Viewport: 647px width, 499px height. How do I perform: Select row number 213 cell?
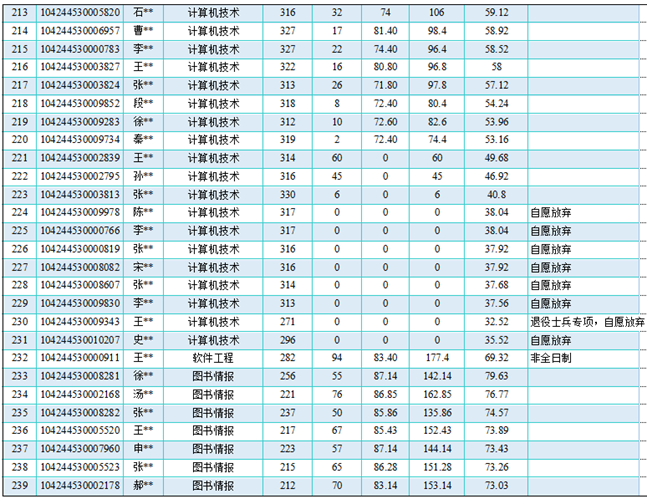[18, 12]
